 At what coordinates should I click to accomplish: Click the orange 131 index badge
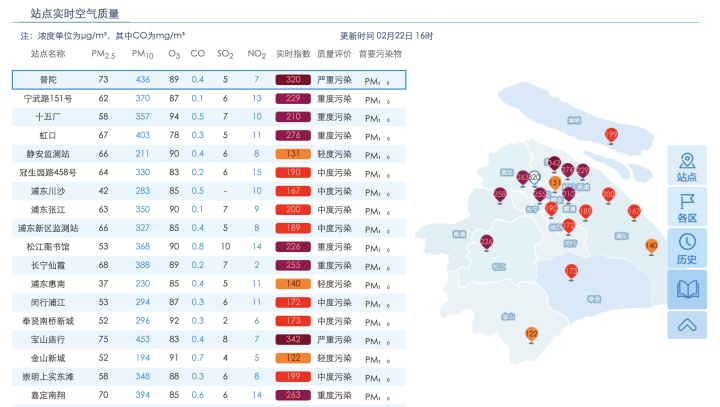click(293, 153)
